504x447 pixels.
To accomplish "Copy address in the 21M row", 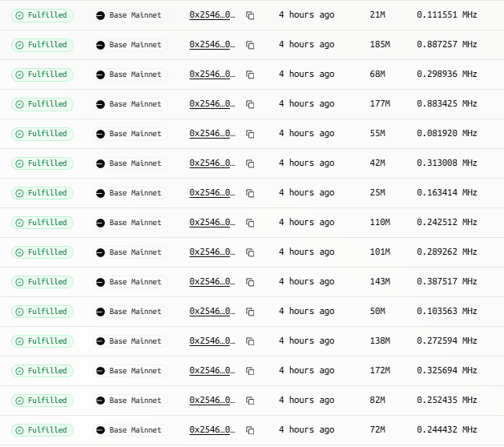I will point(250,15).
